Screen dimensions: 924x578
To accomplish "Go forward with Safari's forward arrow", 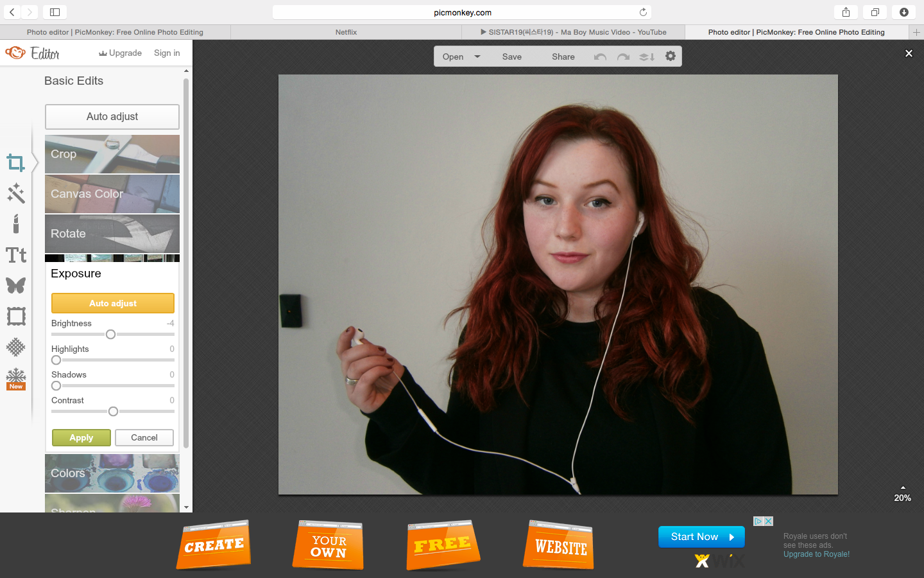I will [30, 12].
